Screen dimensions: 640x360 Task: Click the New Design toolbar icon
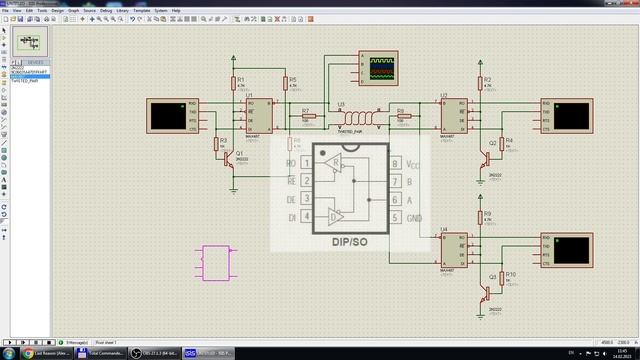point(6,19)
